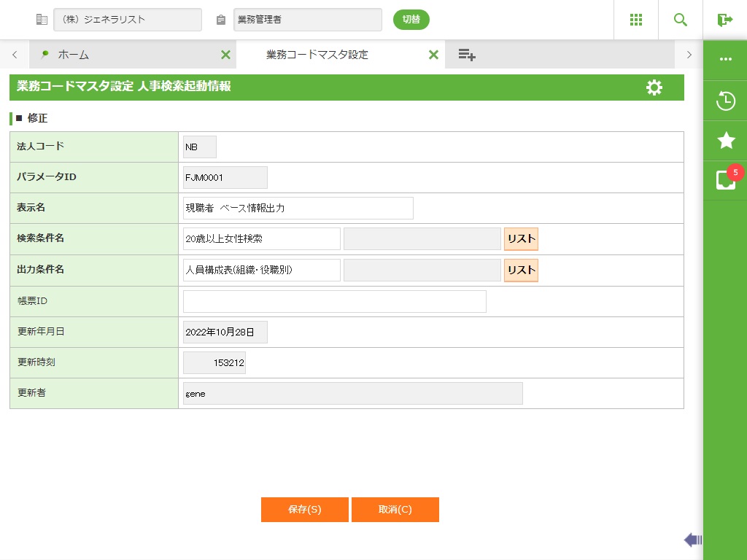
Task: Open リスト for 出力条件名 row
Action: 521,270
